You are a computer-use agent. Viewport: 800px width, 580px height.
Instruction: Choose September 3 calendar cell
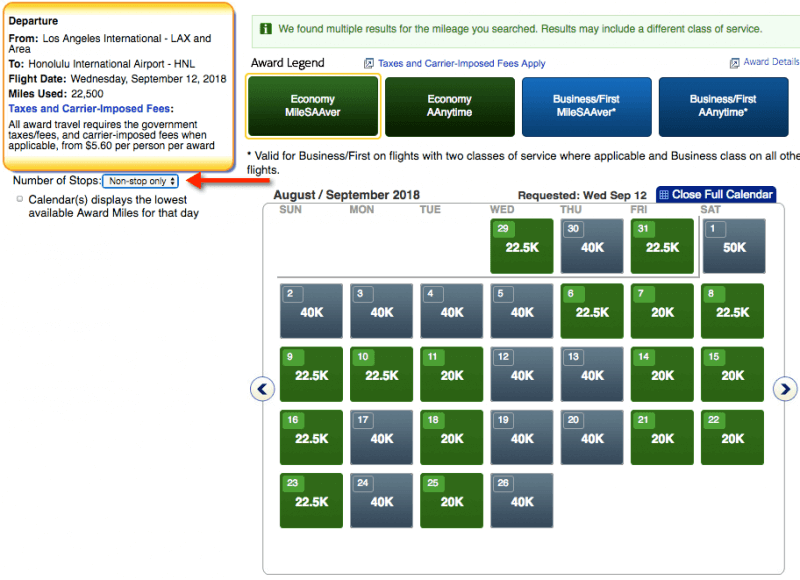pyautogui.click(x=381, y=311)
